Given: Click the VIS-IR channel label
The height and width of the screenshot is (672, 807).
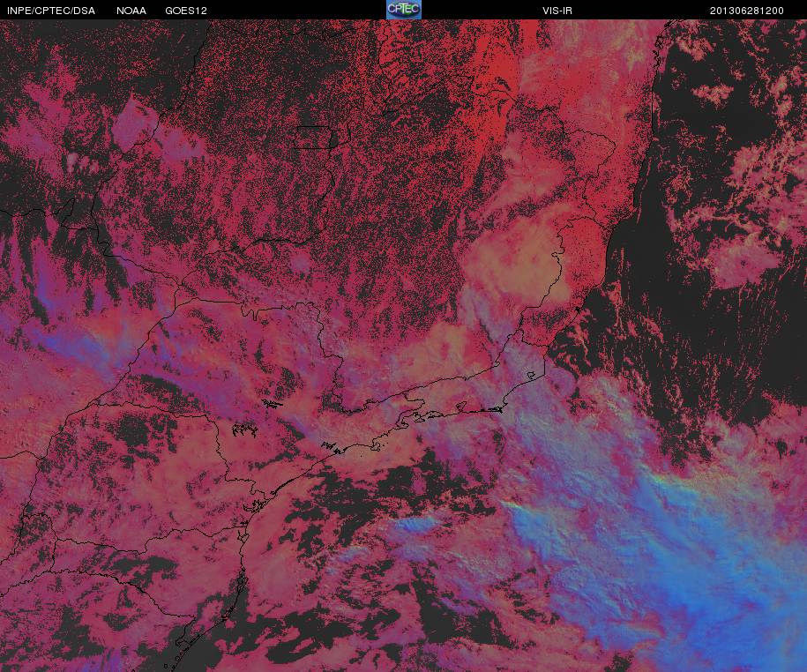Looking at the screenshot, I should click(x=557, y=11).
